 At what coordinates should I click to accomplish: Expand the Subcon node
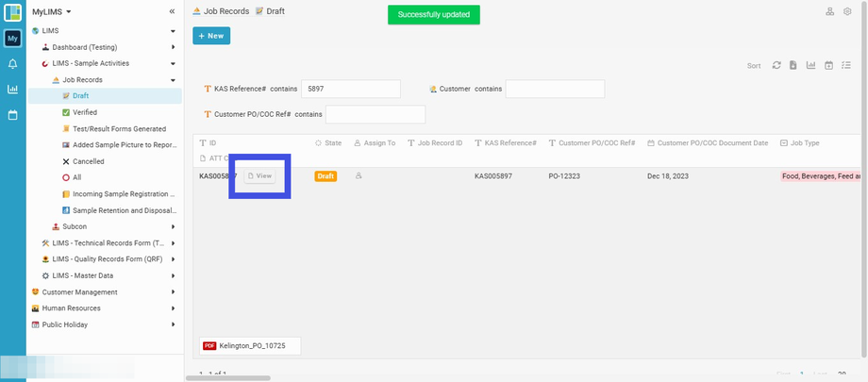[173, 226]
